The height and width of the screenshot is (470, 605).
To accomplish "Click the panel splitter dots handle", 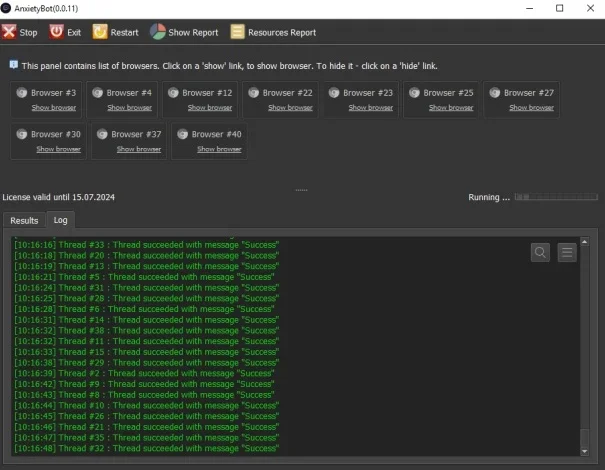I will pyautogui.click(x=301, y=190).
